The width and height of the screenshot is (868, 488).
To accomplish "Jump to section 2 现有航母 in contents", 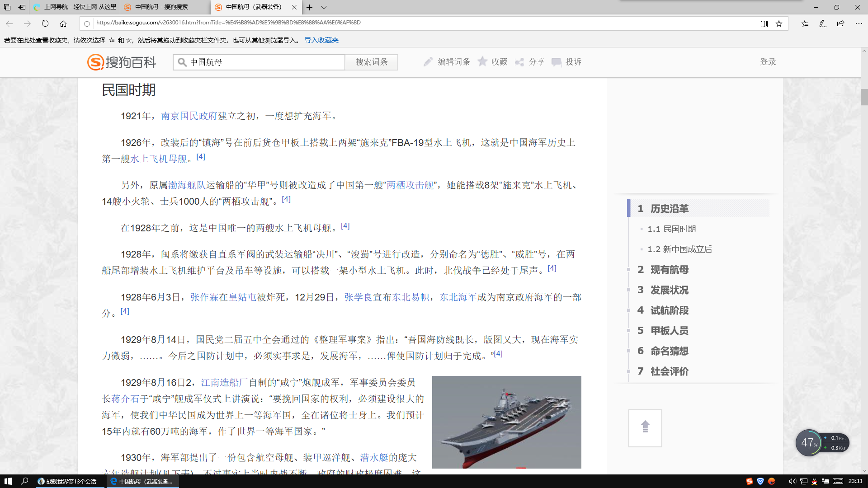I will (x=669, y=270).
